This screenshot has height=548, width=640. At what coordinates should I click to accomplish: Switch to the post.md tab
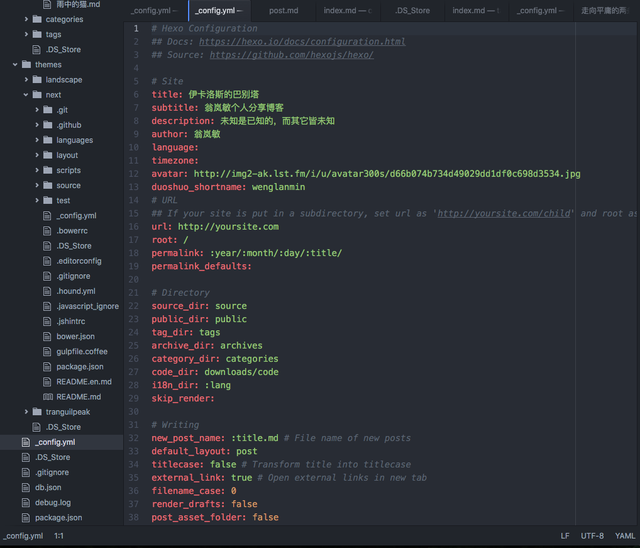point(284,11)
